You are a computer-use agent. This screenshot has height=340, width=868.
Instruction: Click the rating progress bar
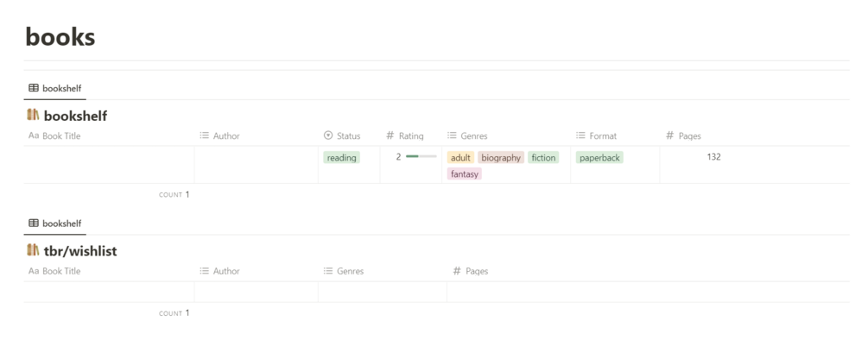[x=421, y=157]
